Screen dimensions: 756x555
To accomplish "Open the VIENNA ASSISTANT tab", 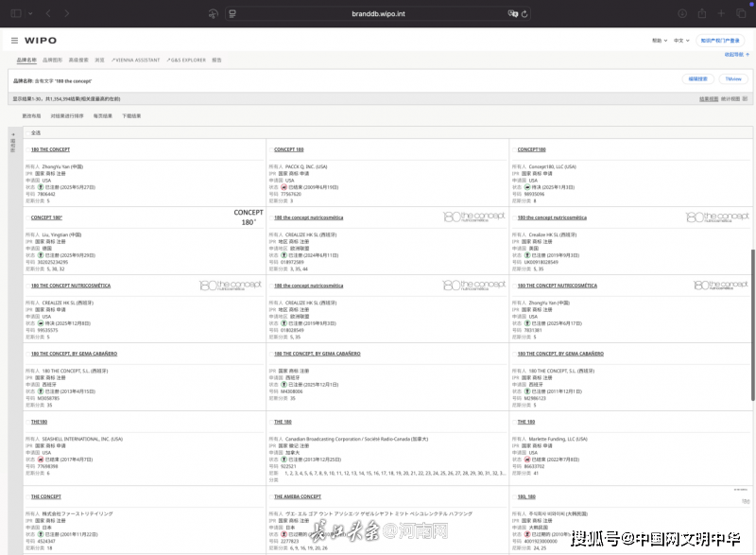I will coord(136,60).
